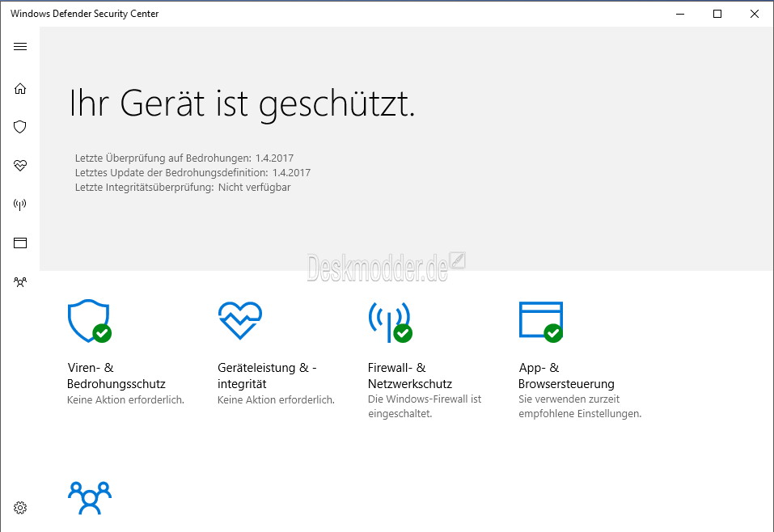
Task: Open device health via sidebar heart icon
Action: tap(20, 165)
